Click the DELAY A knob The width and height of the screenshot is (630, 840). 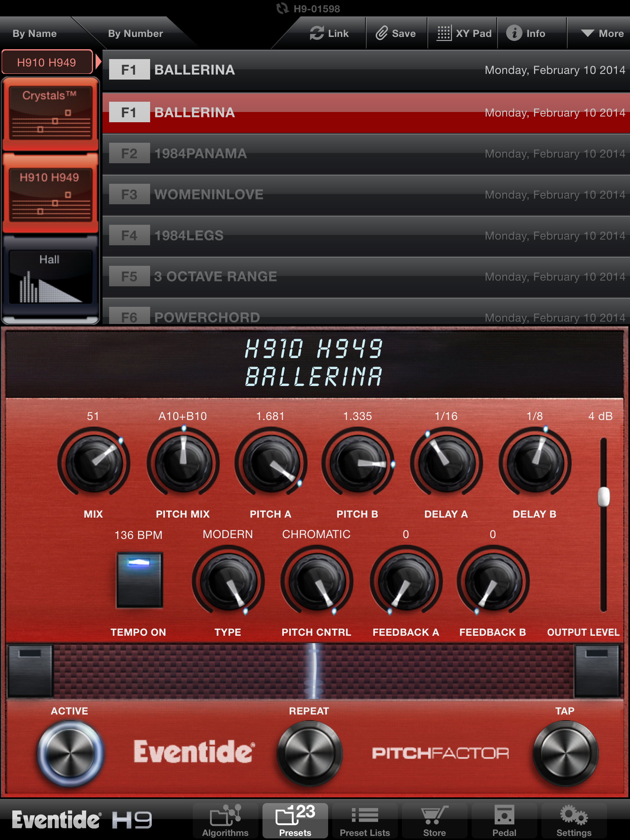tap(446, 463)
